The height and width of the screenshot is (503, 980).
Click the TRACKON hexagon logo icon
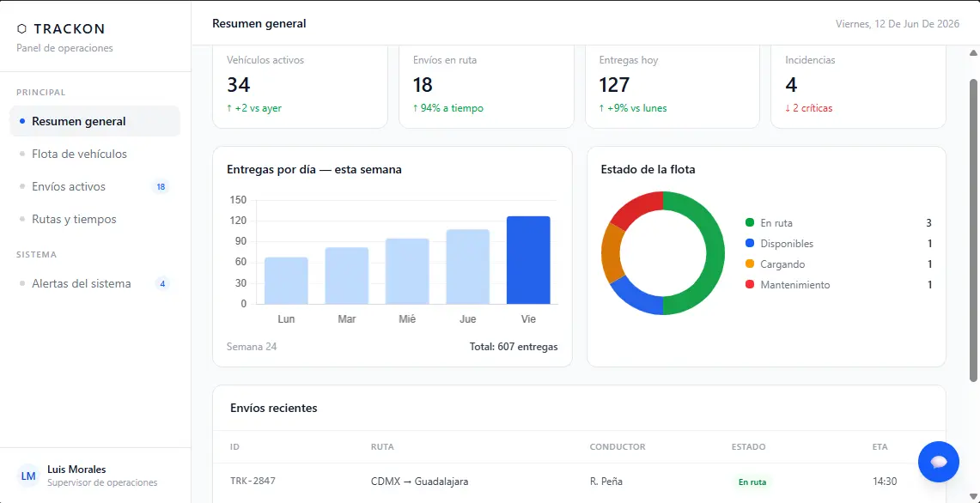(x=21, y=28)
